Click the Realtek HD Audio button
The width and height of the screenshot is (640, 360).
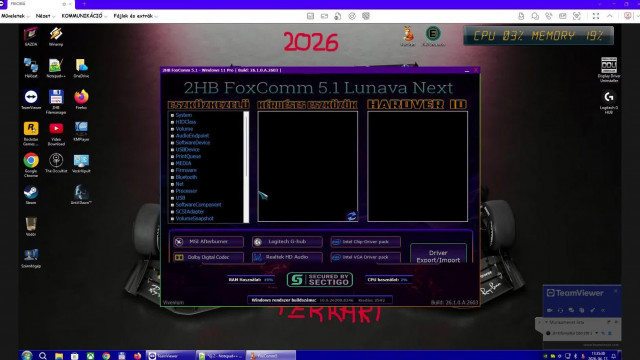pos(287,257)
